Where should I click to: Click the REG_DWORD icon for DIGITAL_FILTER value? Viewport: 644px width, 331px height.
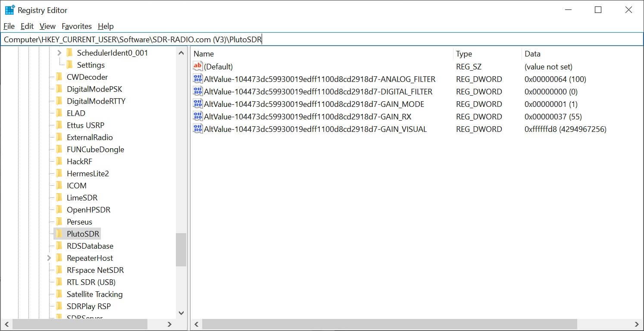[197, 91]
